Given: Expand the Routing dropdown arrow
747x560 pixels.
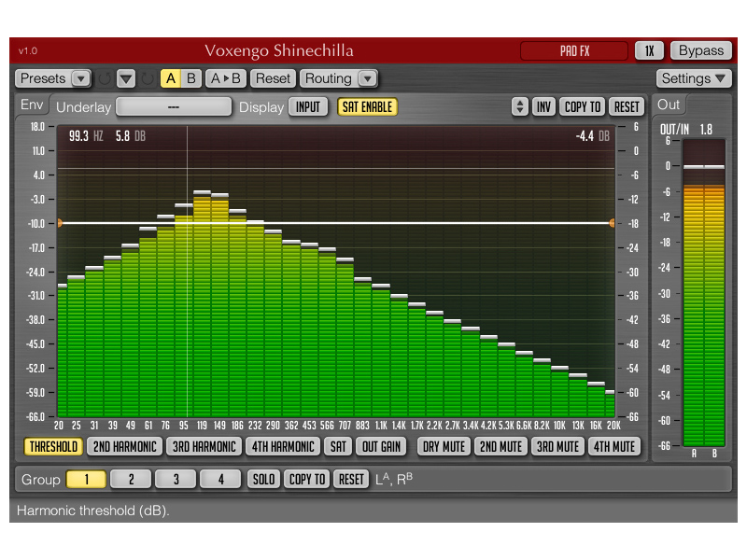Looking at the screenshot, I should click(x=368, y=78).
